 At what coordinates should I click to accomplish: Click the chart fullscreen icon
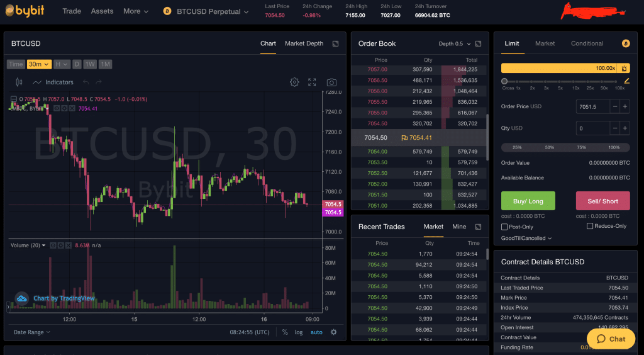[x=312, y=82]
